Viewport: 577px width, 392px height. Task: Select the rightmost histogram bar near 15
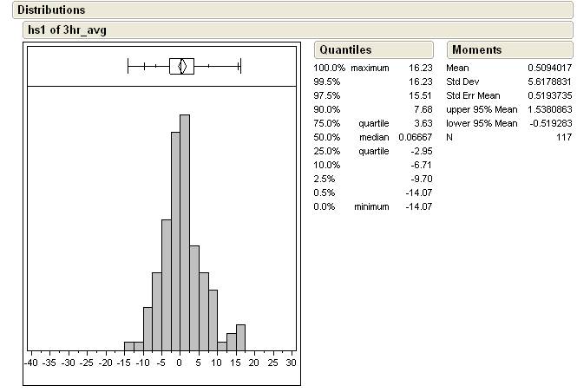tap(240, 336)
